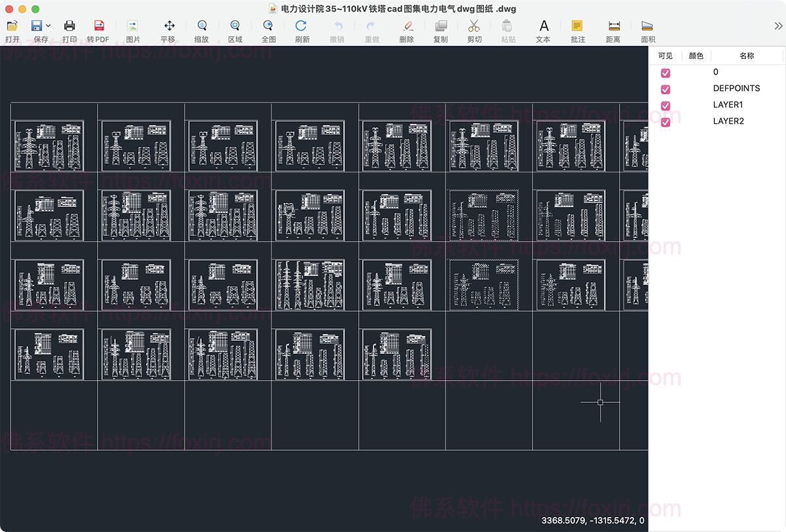Click the Refresh (刷新) icon
The height and width of the screenshot is (532, 786).
click(x=301, y=26)
